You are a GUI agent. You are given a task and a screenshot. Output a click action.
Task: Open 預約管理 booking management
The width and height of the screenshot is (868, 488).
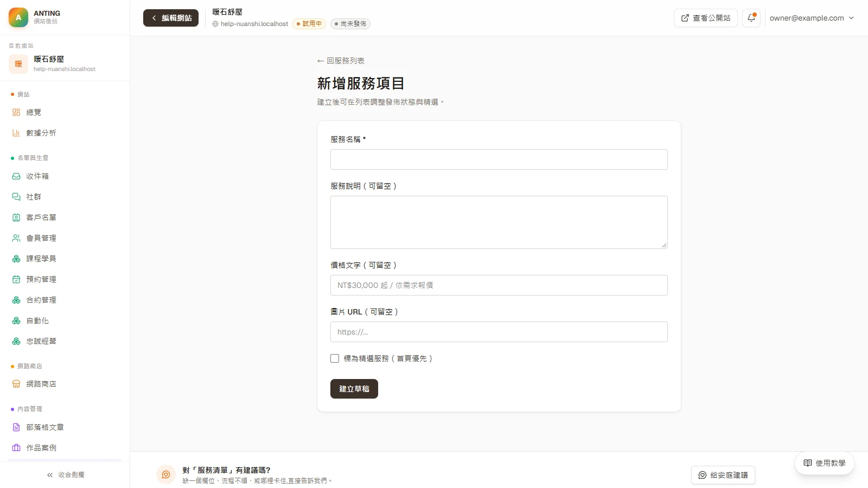point(65,279)
